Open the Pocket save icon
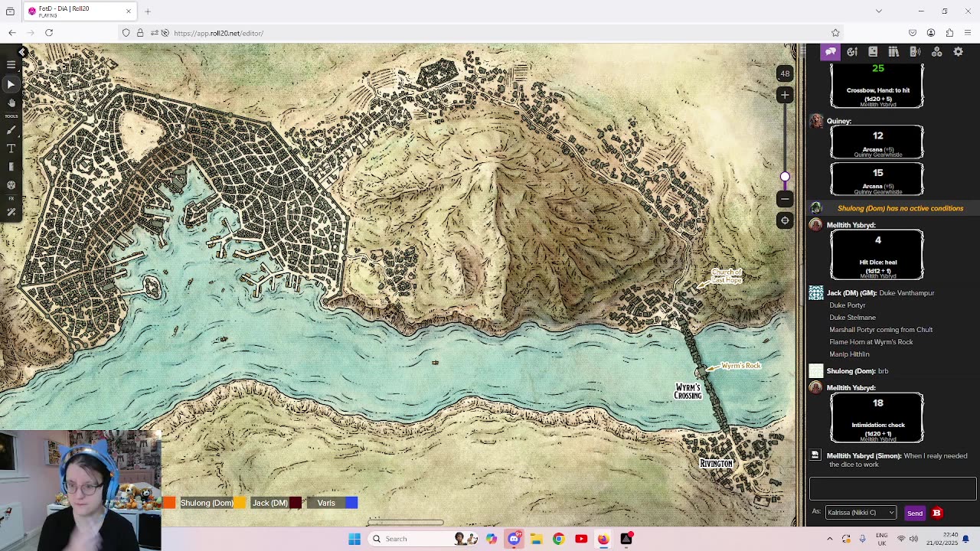 [913, 33]
